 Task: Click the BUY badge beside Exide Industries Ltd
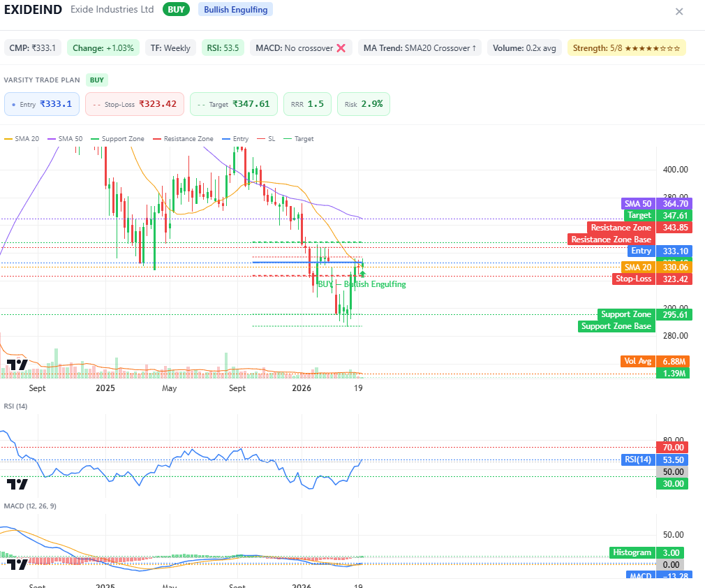click(175, 9)
